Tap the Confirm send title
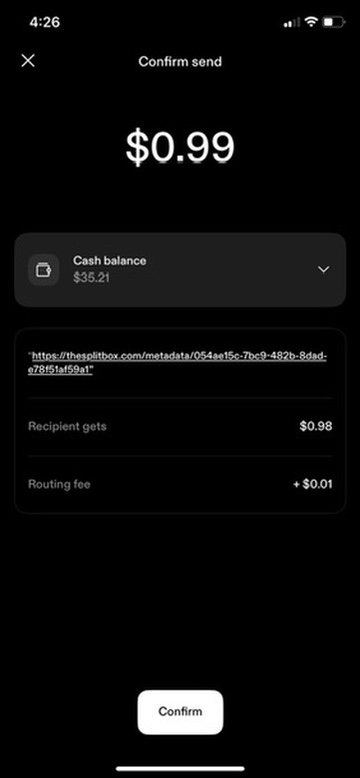The height and width of the screenshot is (778, 360). pyautogui.click(x=180, y=62)
